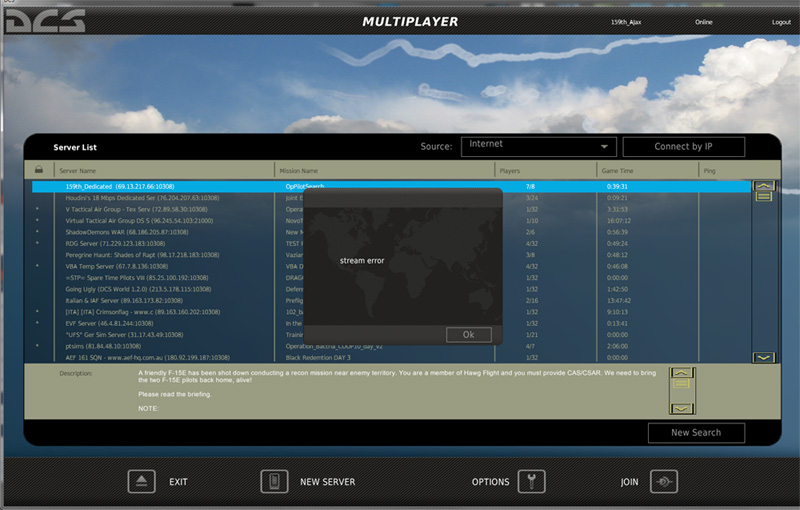Screen dimensions: 800x510
Task: Click scroll-down arrow of description box
Action: coord(682,409)
